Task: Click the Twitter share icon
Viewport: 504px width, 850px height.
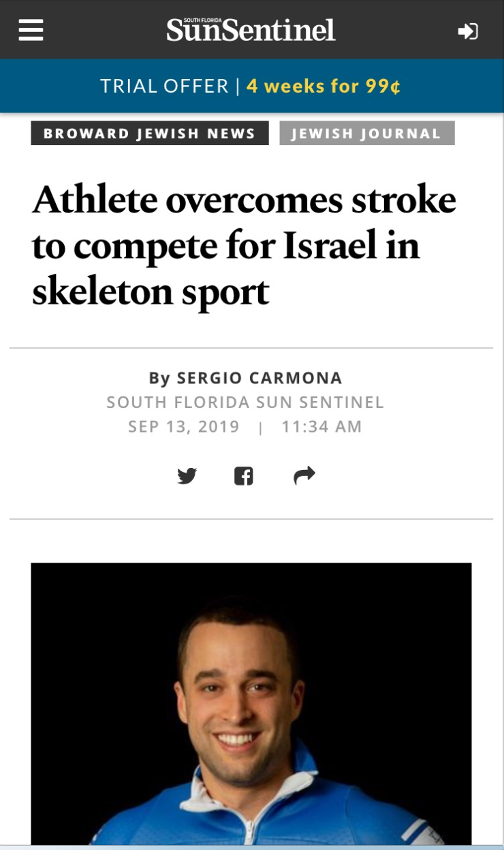Action: coord(189,475)
